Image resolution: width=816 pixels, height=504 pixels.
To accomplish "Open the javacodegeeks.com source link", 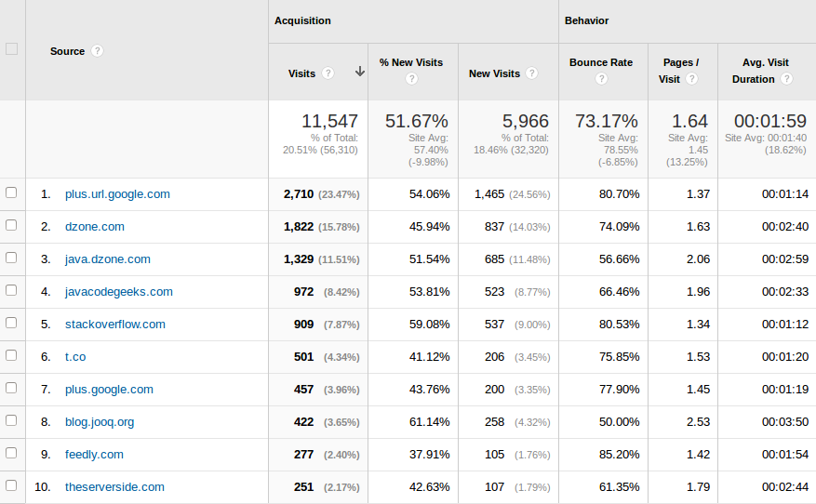I will (119, 292).
